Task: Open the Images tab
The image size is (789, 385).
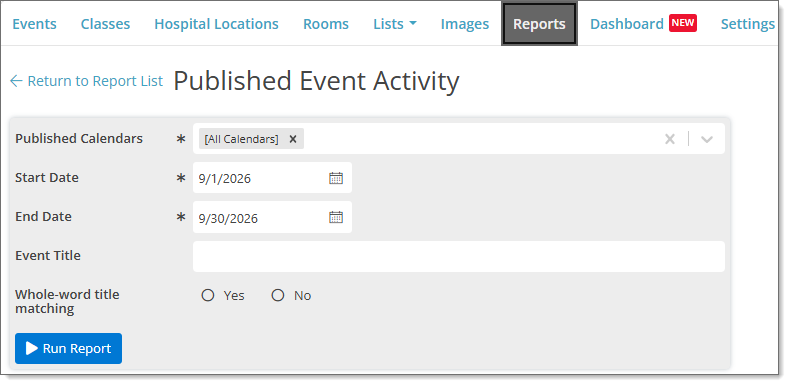Action: [x=464, y=24]
